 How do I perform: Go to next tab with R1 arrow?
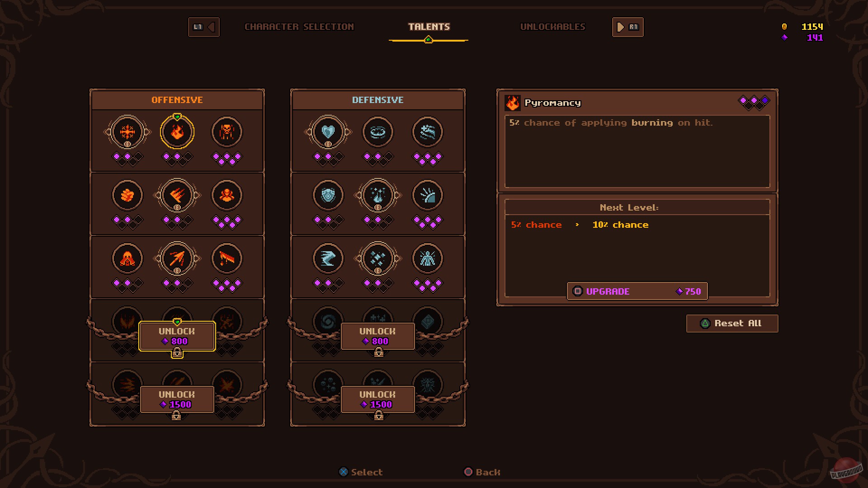tap(627, 27)
